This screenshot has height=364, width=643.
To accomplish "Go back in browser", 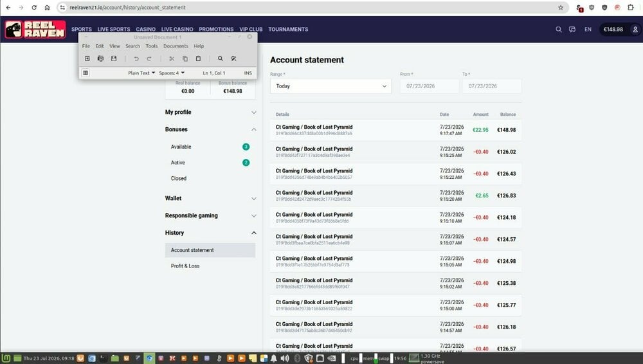I will 8,7.
